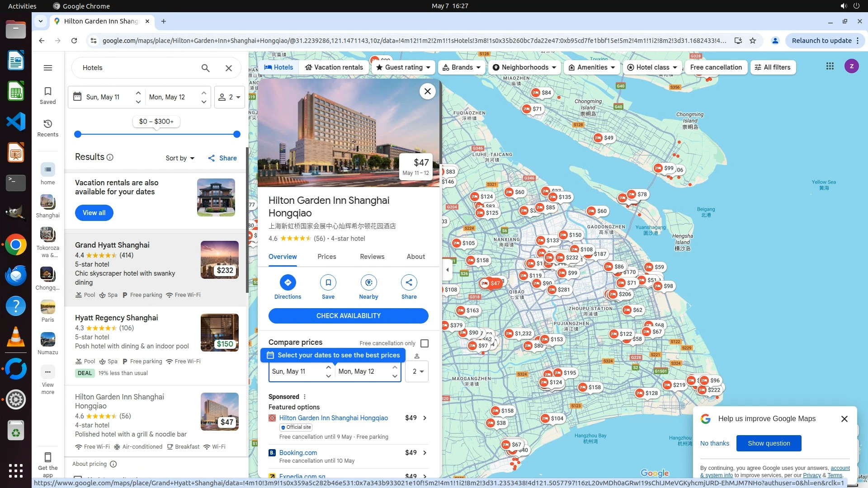
Task: Toggle the Vacation rentals filter chip
Action: point(334,67)
